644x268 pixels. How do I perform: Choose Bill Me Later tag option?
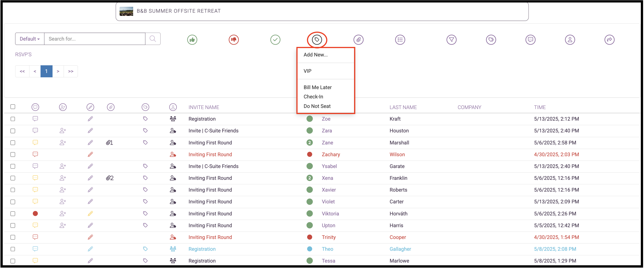[x=317, y=87]
